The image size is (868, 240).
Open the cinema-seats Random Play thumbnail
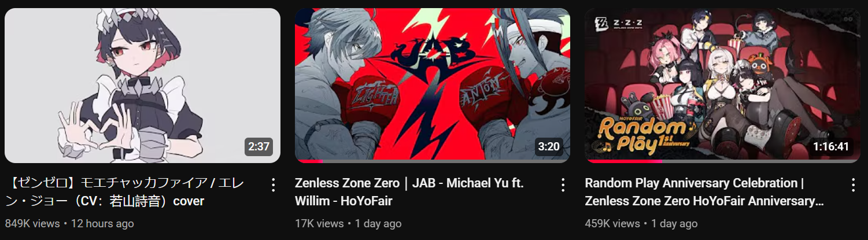(722, 85)
